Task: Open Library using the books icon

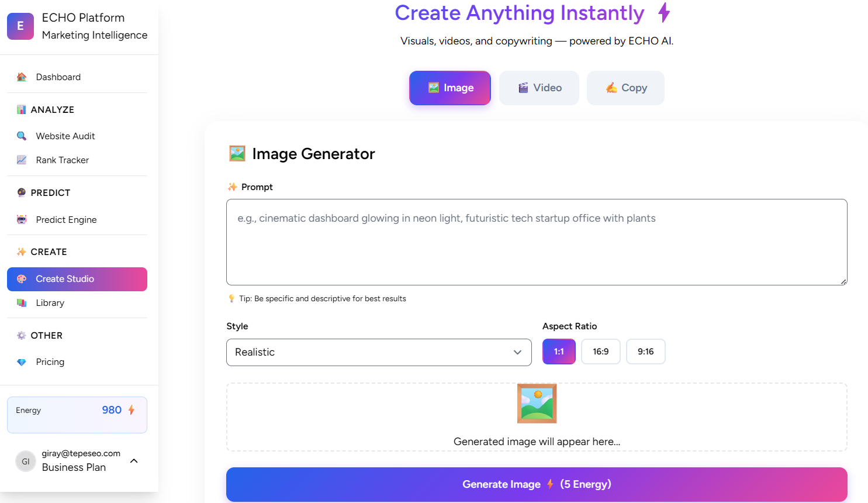Action: click(22, 303)
